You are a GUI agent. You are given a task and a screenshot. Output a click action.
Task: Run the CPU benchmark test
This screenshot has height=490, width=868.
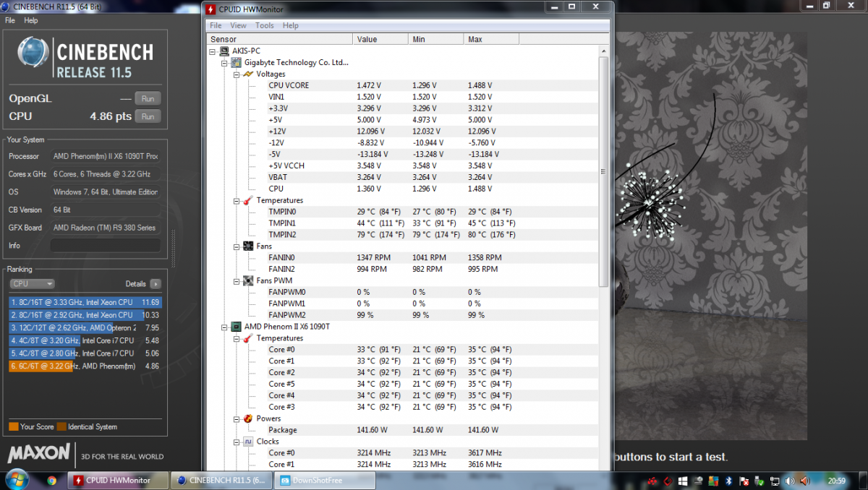(x=148, y=116)
